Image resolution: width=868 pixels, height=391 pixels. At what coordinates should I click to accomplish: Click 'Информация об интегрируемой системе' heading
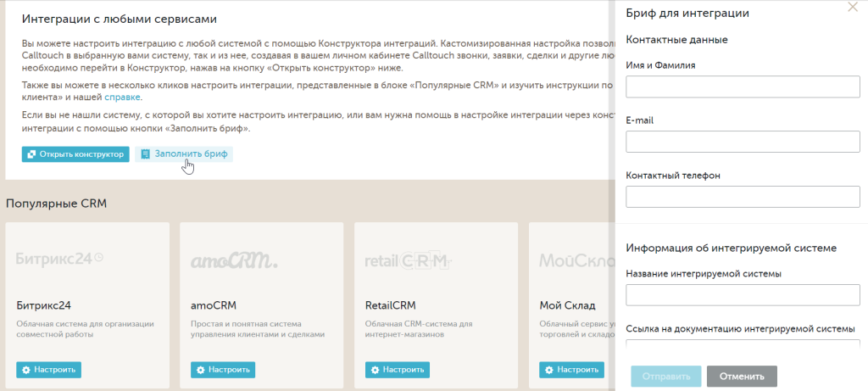point(731,249)
